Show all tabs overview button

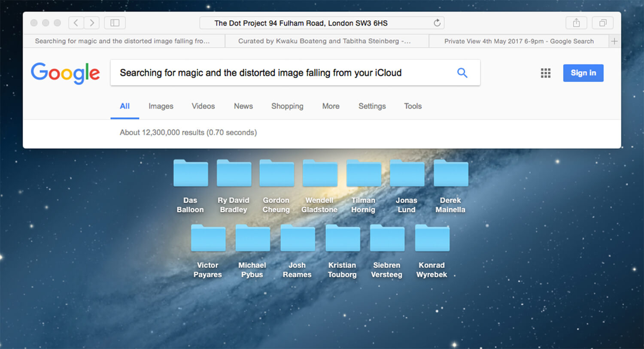[603, 23]
